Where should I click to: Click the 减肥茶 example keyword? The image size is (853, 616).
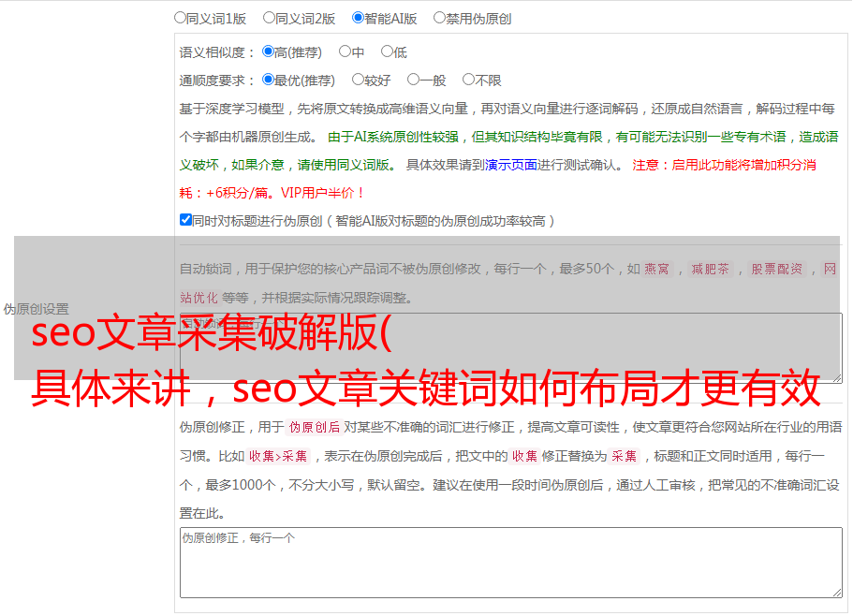(710, 269)
